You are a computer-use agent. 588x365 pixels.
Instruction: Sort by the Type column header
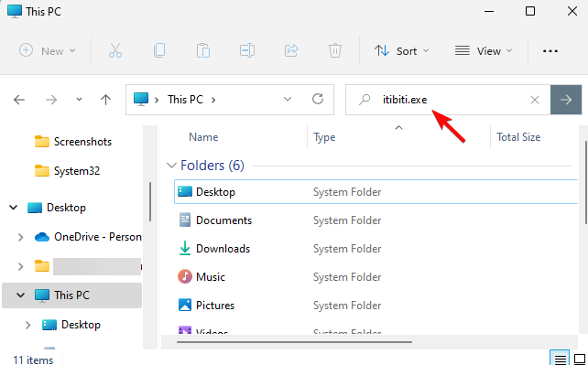coord(324,137)
